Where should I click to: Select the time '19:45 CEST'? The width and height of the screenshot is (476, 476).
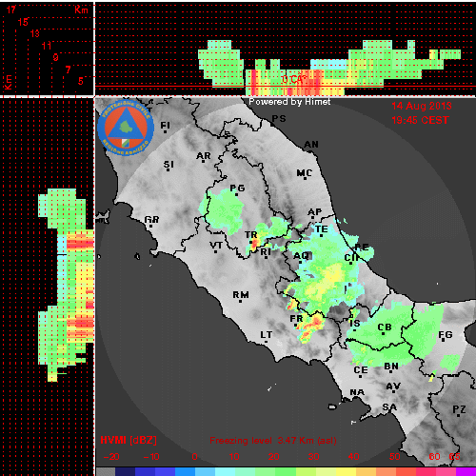[421, 120]
